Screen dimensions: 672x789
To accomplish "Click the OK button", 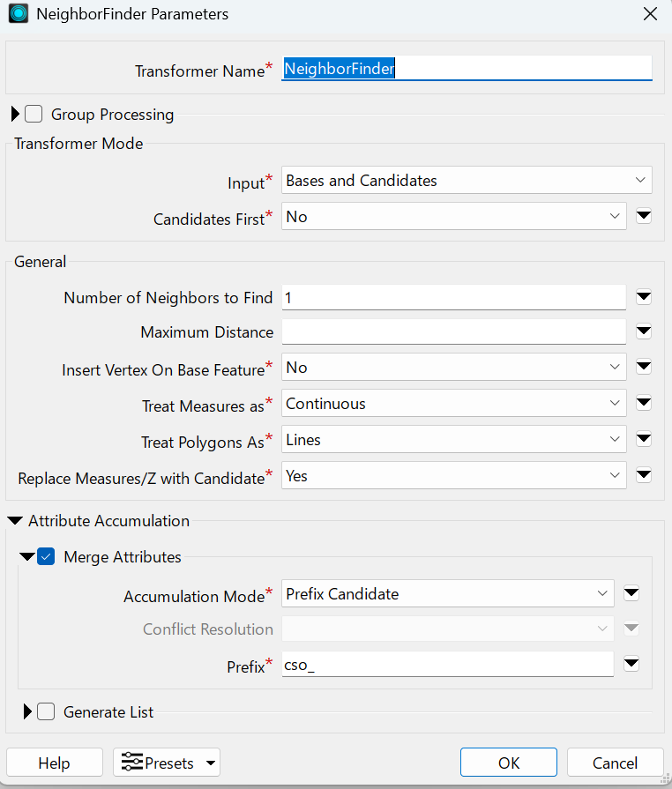I will pos(508,763).
